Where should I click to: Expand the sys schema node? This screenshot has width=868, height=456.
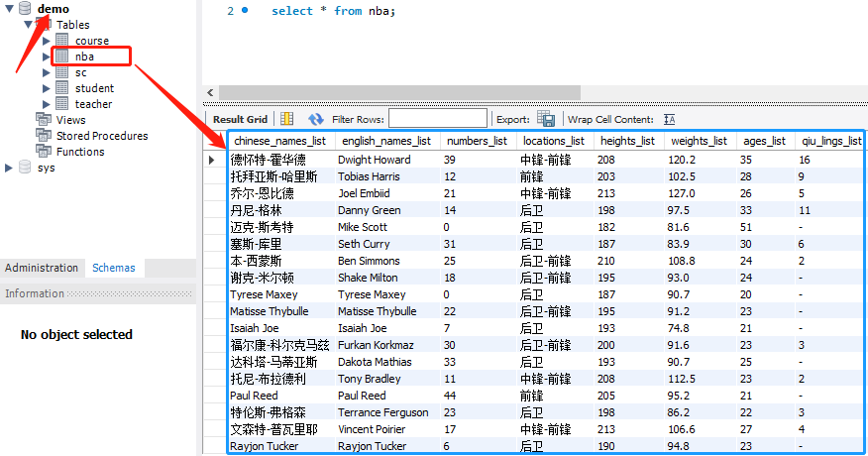click(x=9, y=168)
